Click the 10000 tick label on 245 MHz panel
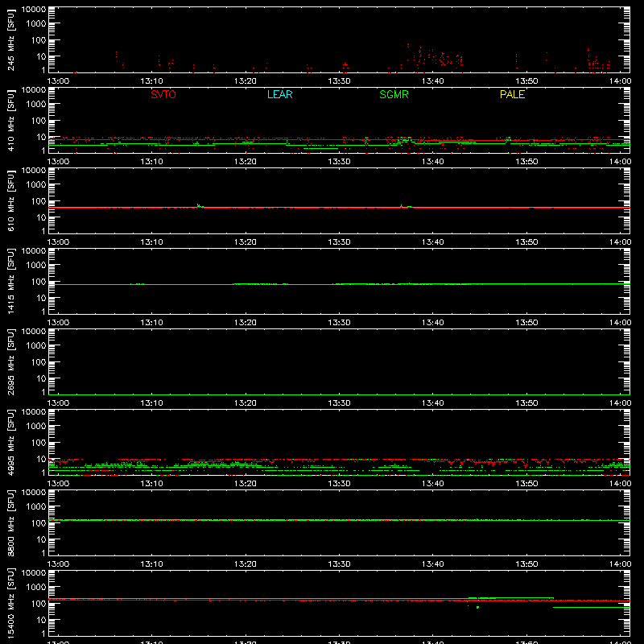The height and width of the screenshot is (644, 644). coord(34,10)
